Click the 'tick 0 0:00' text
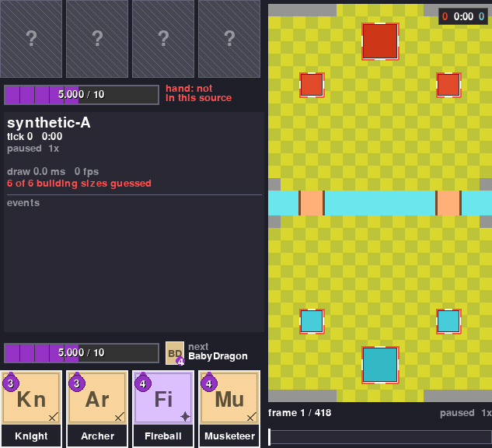The image size is (492, 448). point(34,136)
